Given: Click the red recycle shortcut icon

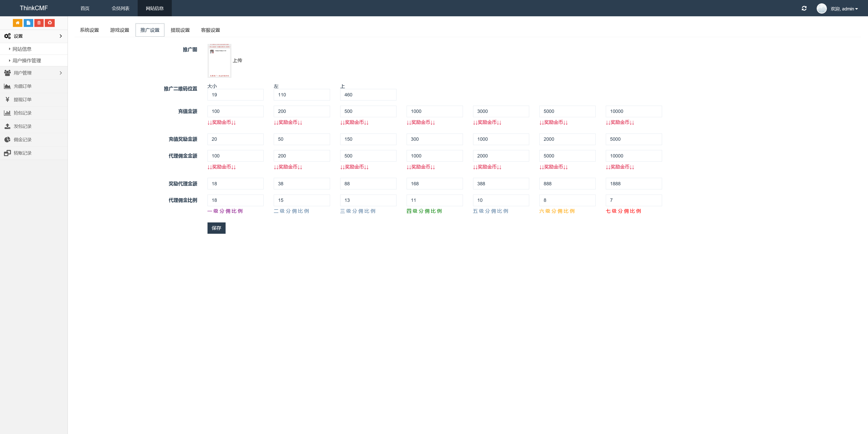Looking at the screenshot, I should (50, 23).
